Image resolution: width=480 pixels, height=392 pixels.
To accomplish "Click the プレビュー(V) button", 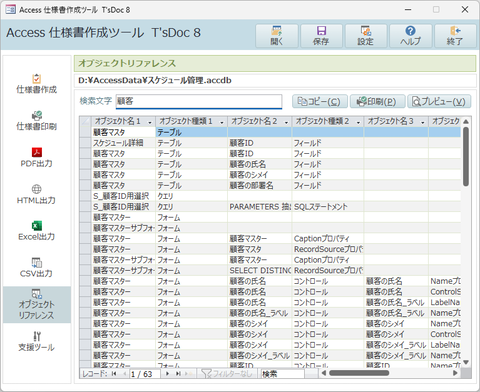I will [439, 101].
